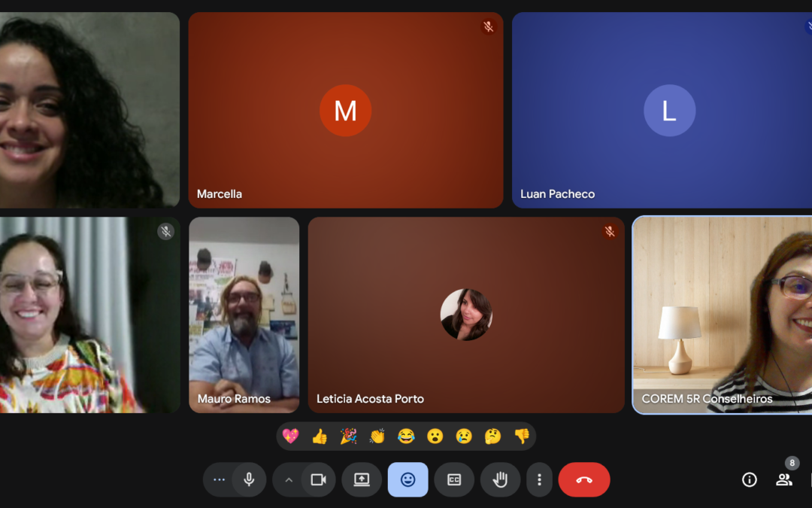Screen dimensions: 812x508
Task: Send the party popper reaction
Action: (348, 437)
